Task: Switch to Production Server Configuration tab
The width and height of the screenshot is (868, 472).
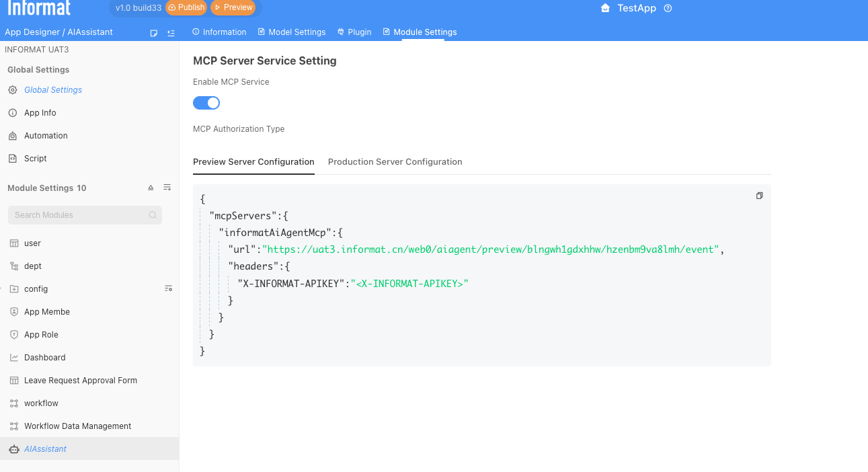Action: click(x=395, y=162)
